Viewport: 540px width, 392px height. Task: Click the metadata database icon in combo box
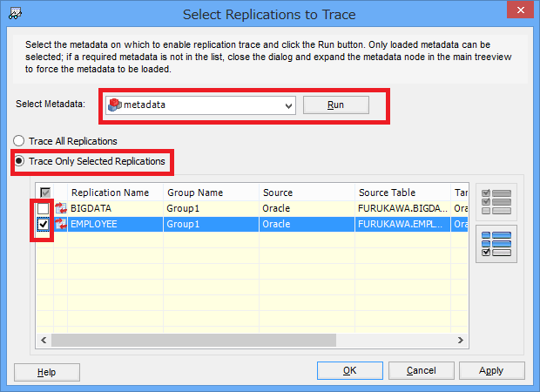[113, 105]
